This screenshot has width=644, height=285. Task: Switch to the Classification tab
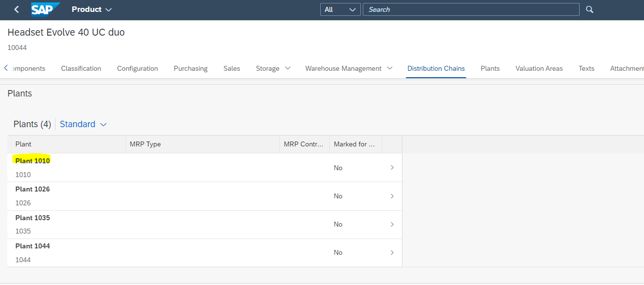[x=81, y=68]
